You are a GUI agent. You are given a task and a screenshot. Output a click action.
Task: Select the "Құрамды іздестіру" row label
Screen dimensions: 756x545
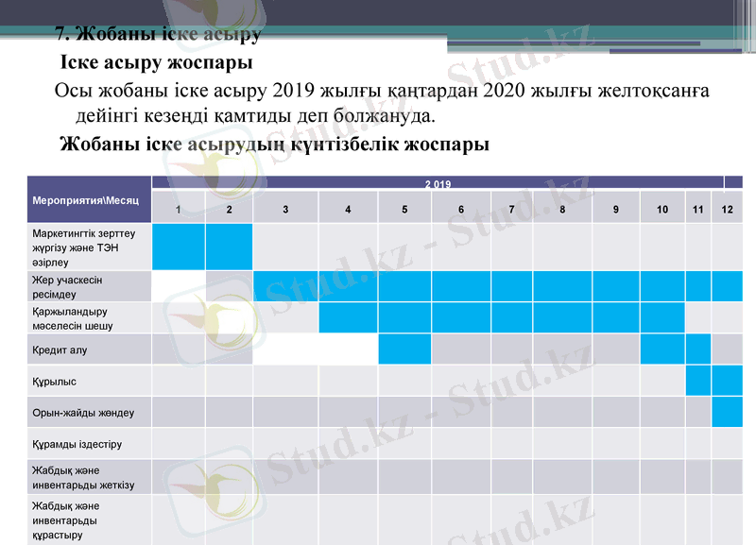pyautogui.click(x=77, y=444)
